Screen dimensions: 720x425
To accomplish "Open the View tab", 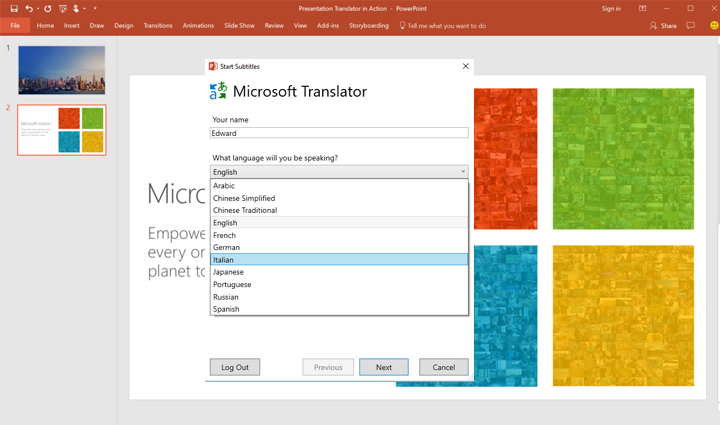I will (x=300, y=26).
